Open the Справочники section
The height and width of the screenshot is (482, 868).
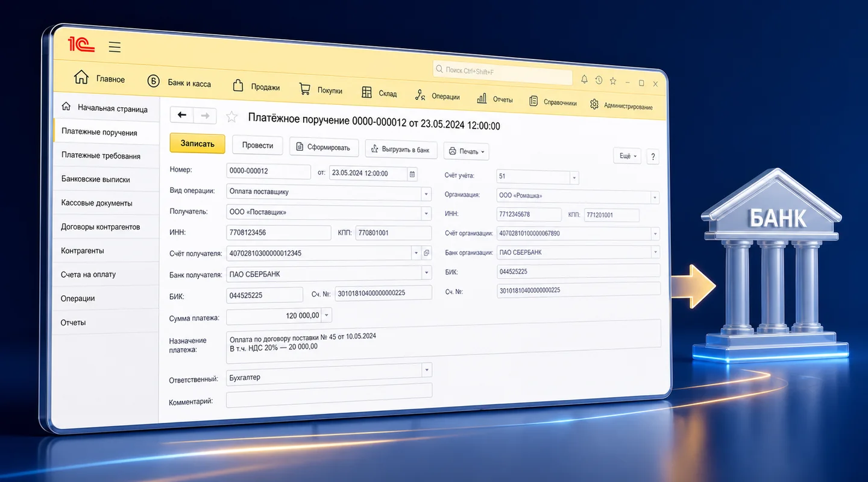click(x=553, y=102)
